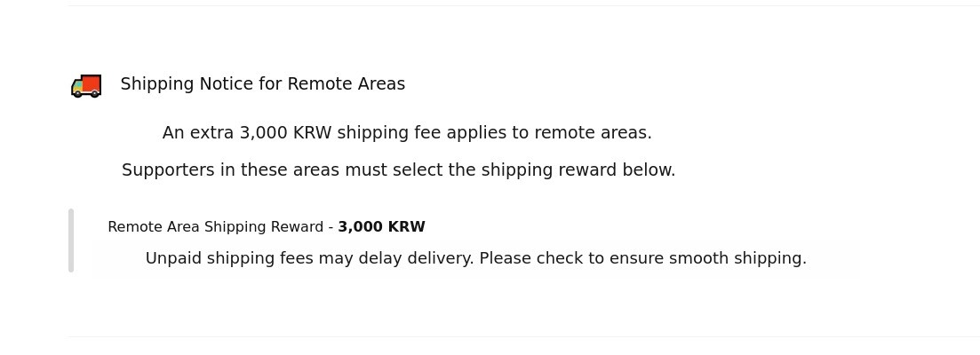Click the "Shipping Notice for Remote Areas" heading
This screenshot has width=980, height=355.
pos(262,84)
